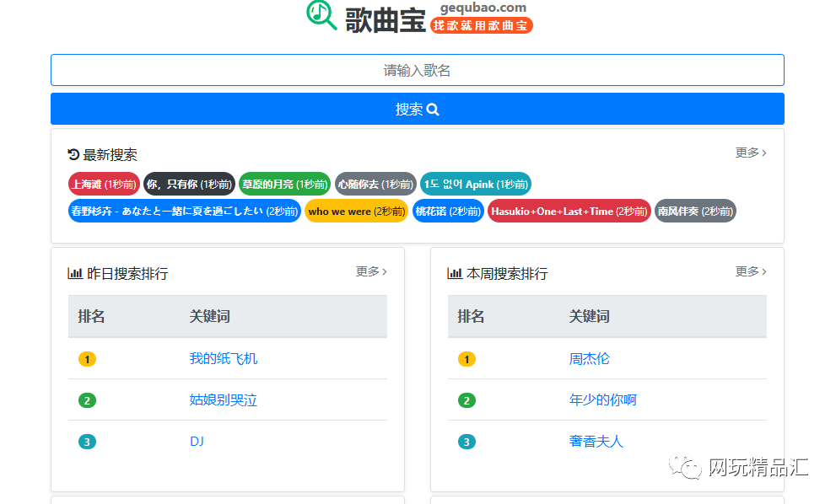Click 关键词 header in 昨日搜索排行 table
836x504 pixels.
point(209,316)
